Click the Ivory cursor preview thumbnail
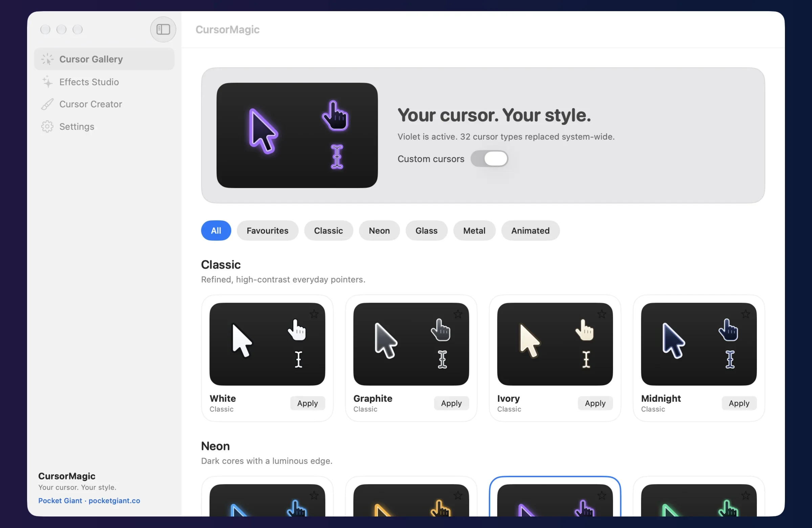Screen dimensions: 812x528 pyautogui.click(x=555, y=344)
